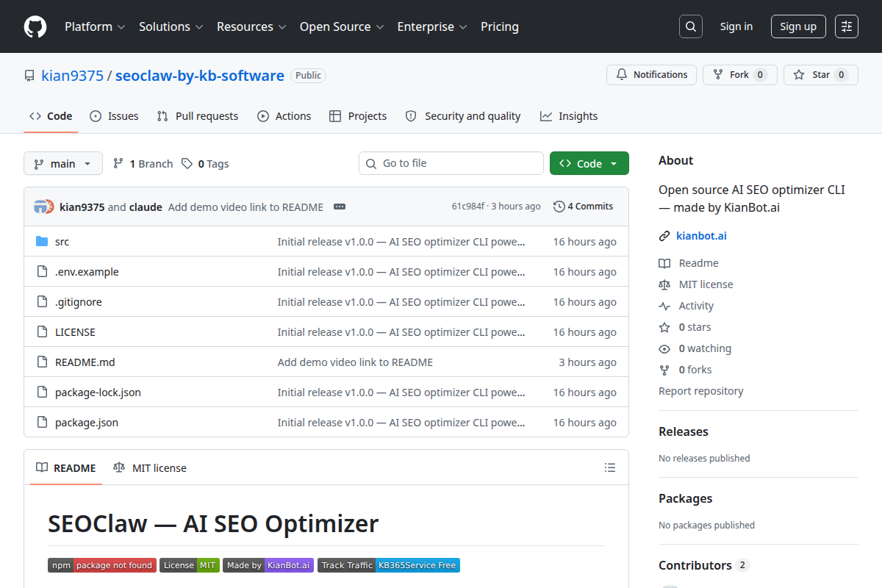This screenshot has width=882, height=588.
Task: Expand the Open Source menu
Action: pyautogui.click(x=342, y=26)
